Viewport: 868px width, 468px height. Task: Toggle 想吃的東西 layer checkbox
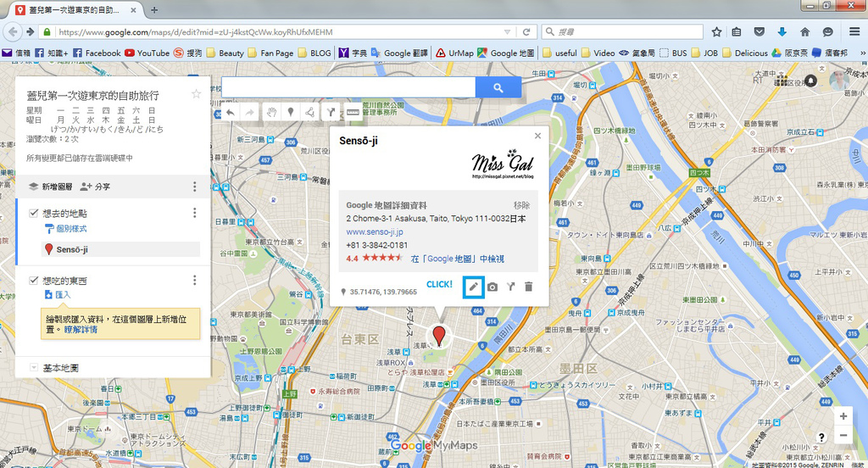(x=33, y=281)
